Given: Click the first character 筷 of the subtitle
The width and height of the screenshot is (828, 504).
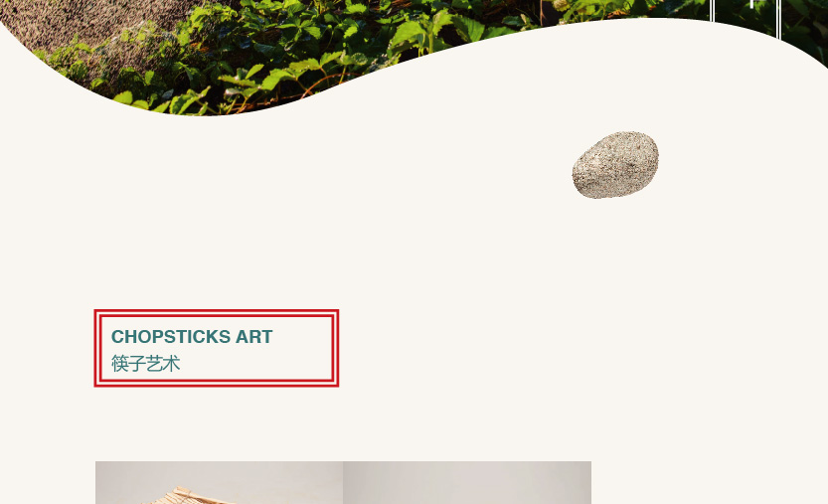Looking at the screenshot, I should pyautogui.click(x=120, y=364).
